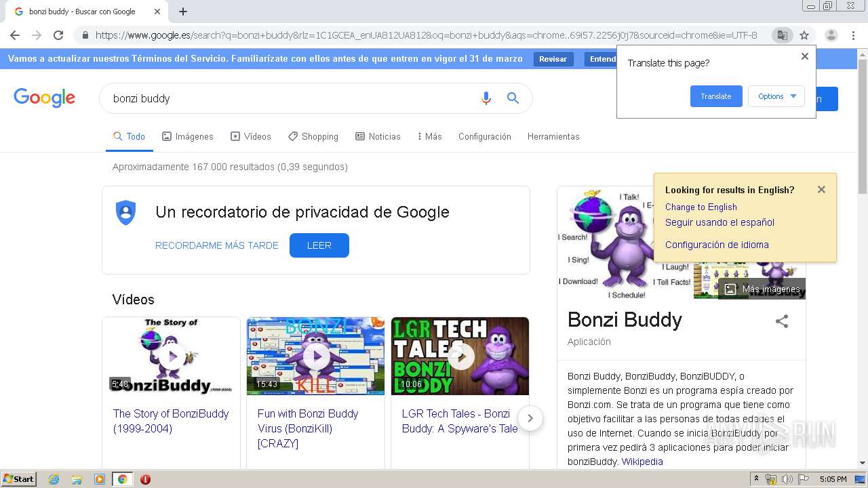Click the blue search magnifier icon
The width and height of the screenshot is (868, 488).
(513, 98)
